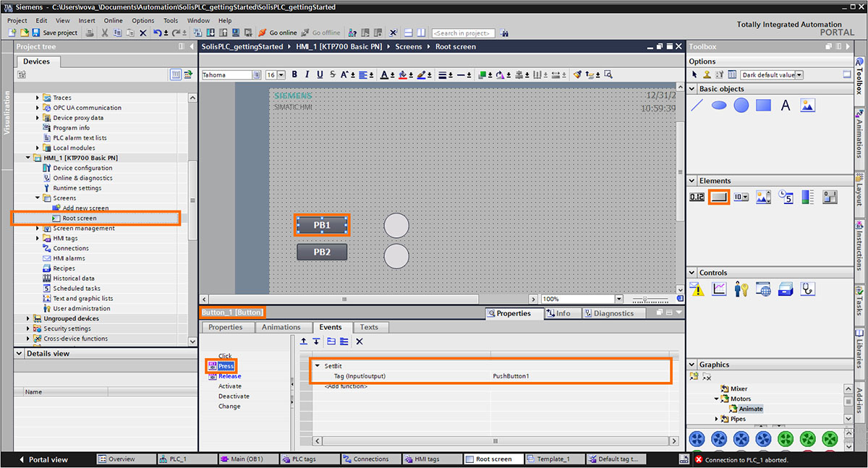The image size is (868, 468).
Task: Open the Options menu
Action: tap(143, 20)
